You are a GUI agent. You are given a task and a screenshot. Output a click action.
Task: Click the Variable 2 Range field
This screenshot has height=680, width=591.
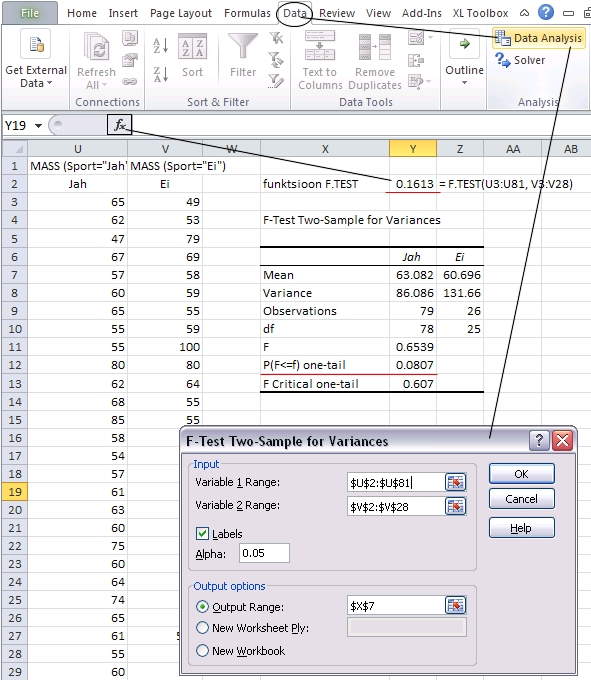point(395,506)
